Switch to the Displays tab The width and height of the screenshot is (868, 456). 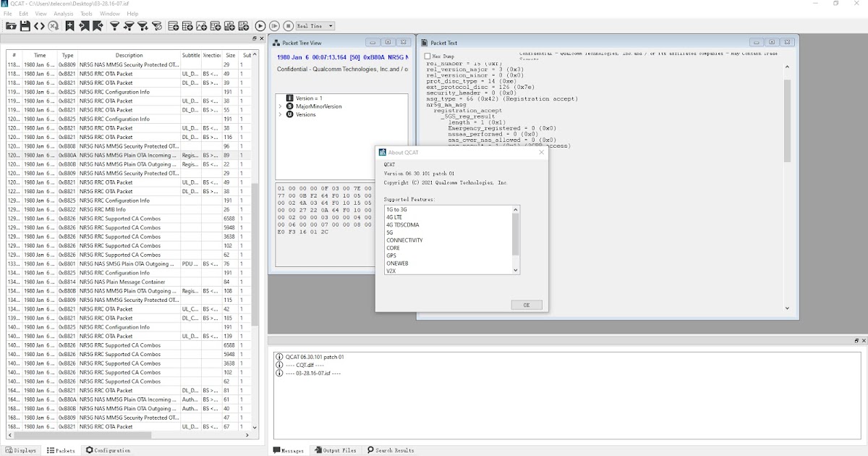click(21, 450)
